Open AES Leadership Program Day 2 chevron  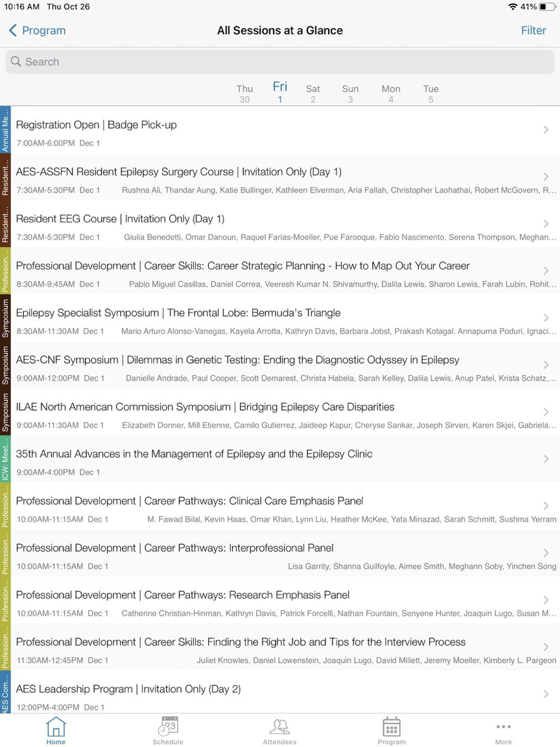pos(546,694)
